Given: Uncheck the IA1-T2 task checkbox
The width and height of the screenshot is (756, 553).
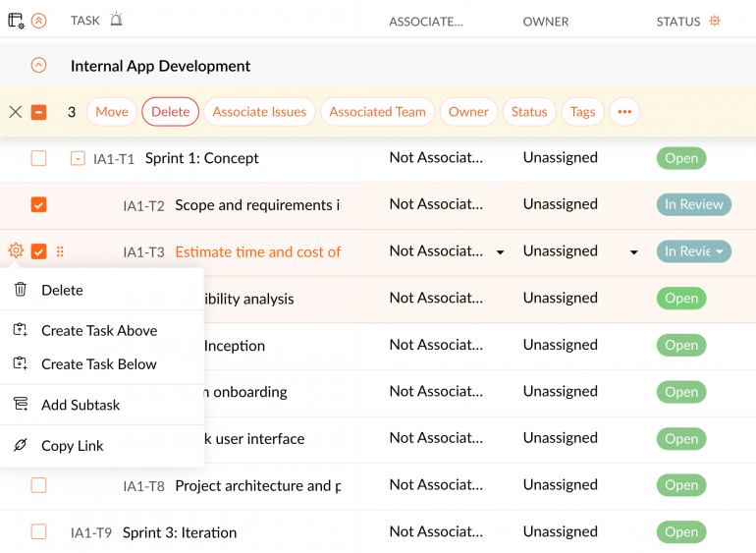Looking at the screenshot, I should coord(38,205).
